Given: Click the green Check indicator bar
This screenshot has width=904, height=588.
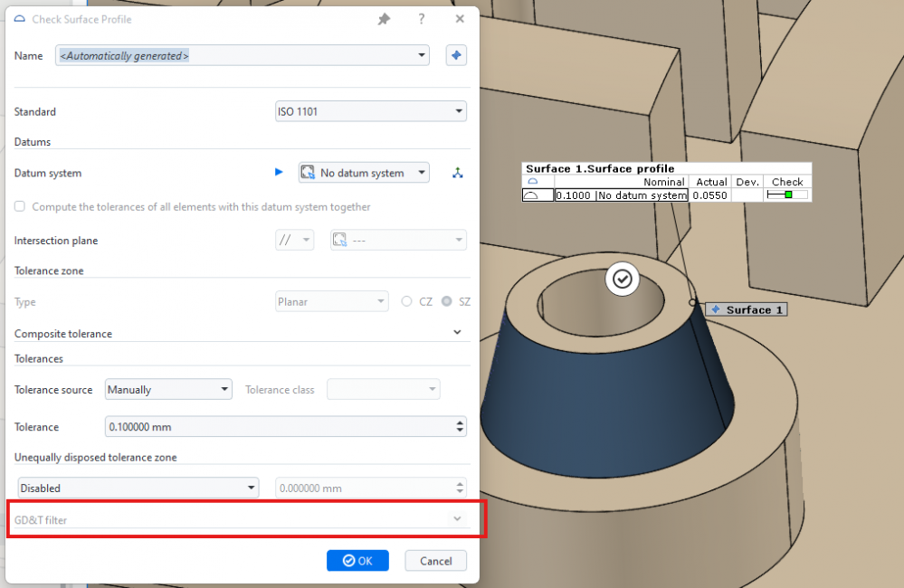Looking at the screenshot, I should click(786, 195).
